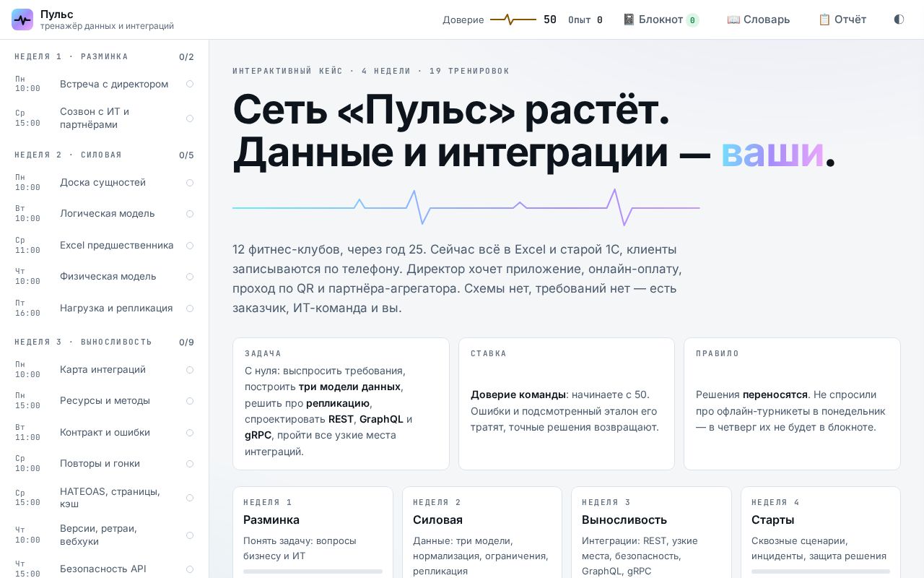Click the Опыт 0 experience counter

coord(585,20)
